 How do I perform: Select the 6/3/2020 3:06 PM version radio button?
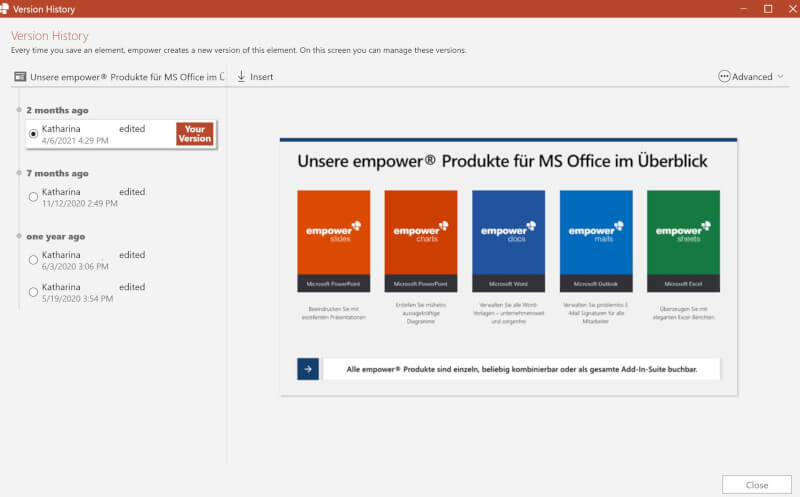[33, 260]
